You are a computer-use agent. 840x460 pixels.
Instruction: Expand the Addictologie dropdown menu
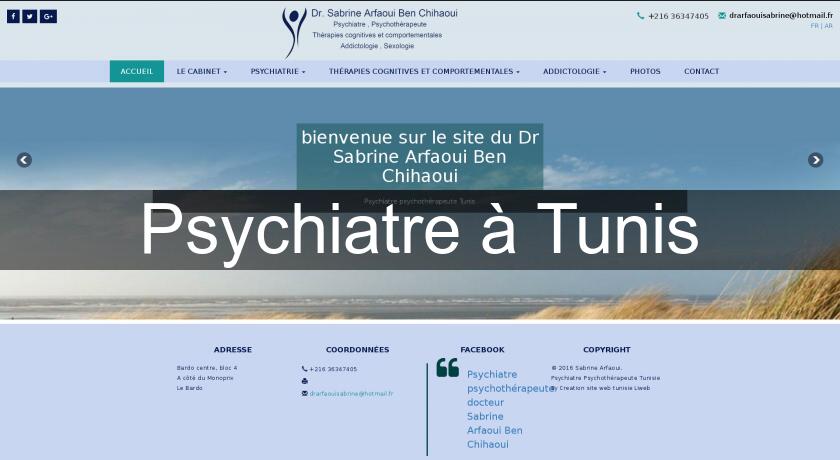(x=574, y=71)
